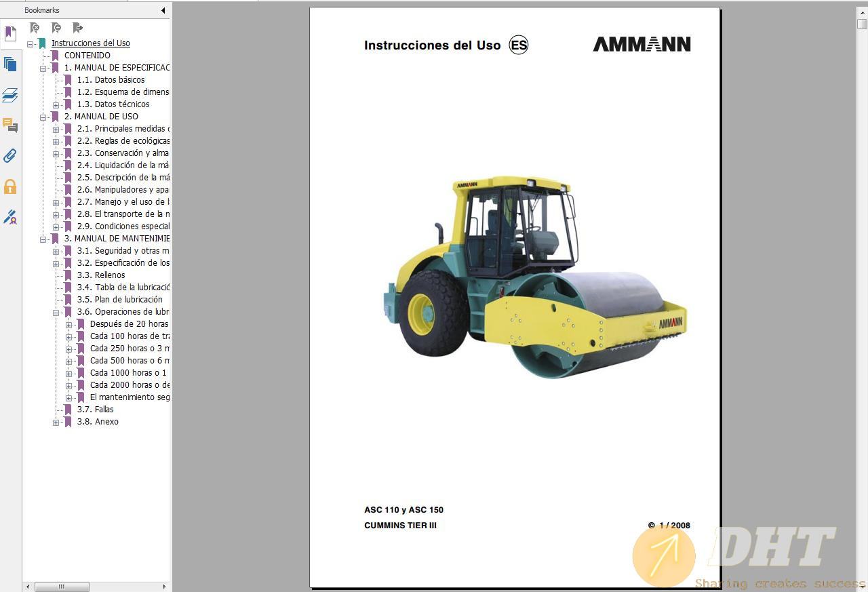Viewport: 868px width, 592px height.
Task: Click the expand current bookmark icon
Action: [77, 28]
